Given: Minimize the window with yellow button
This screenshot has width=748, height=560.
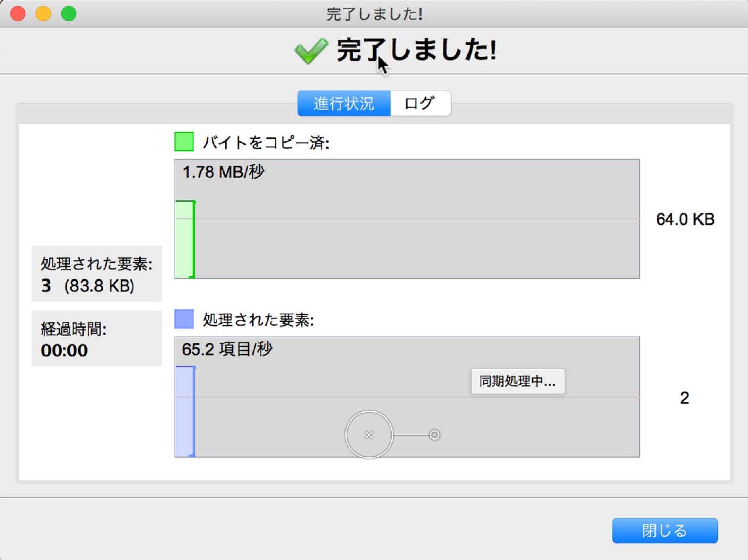Looking at the screenshot, I should [x=43, y=14].
